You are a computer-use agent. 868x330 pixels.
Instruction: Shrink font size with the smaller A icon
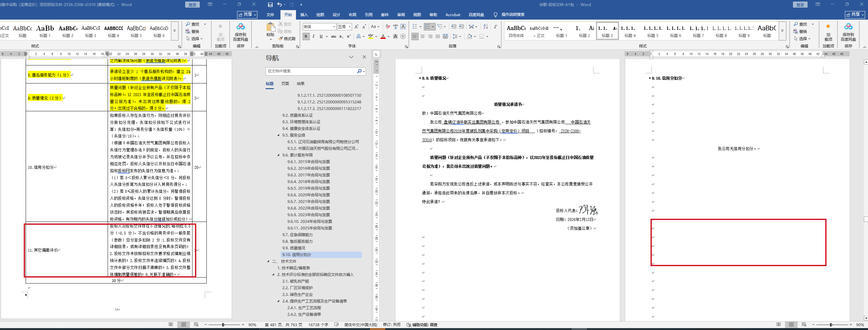tap(364, 27)
